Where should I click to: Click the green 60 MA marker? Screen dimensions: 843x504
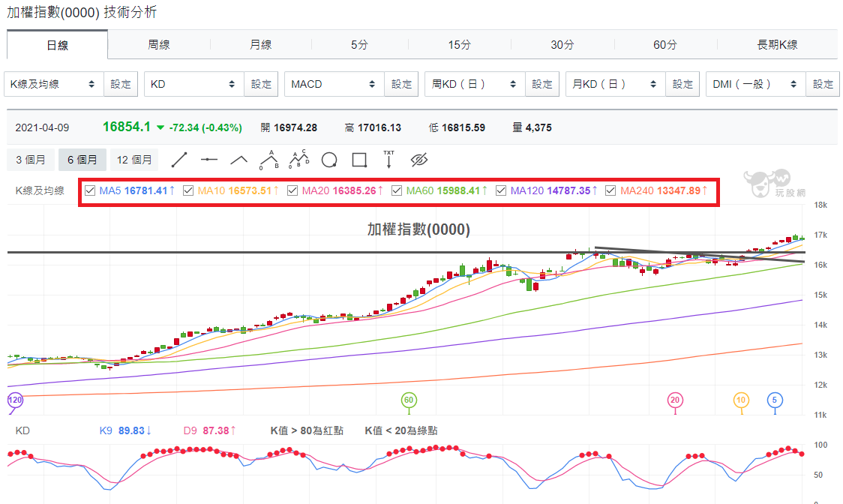(x=409, y=400)
